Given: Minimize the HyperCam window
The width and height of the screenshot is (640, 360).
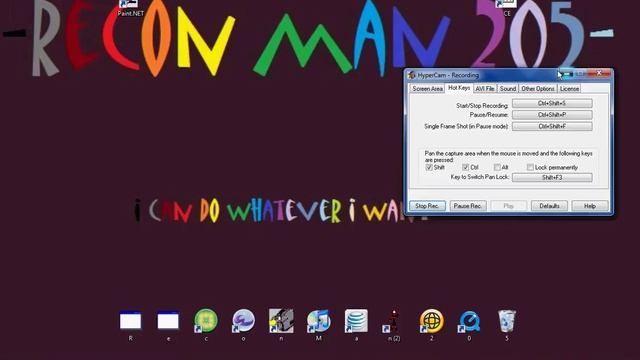Looking at the screenshot, I should tap(567, 74).
